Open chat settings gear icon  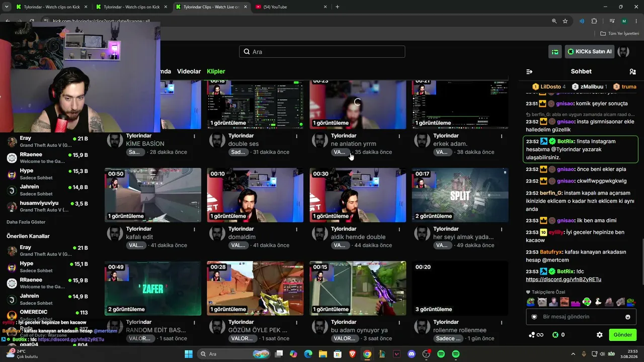[600, 335]
